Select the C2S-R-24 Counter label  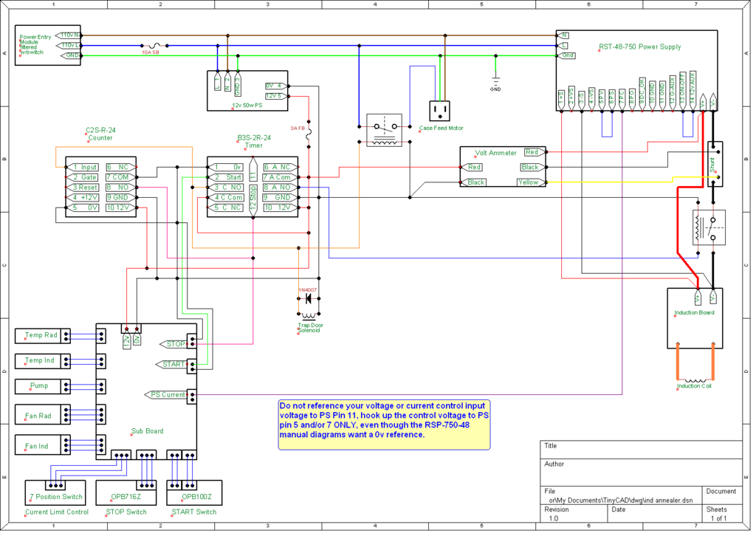100,134
